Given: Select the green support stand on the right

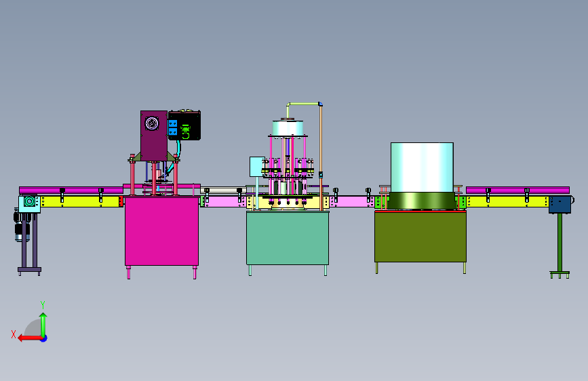Looking at the screenshot, I should pyautogui.click(x=560, y=245).
